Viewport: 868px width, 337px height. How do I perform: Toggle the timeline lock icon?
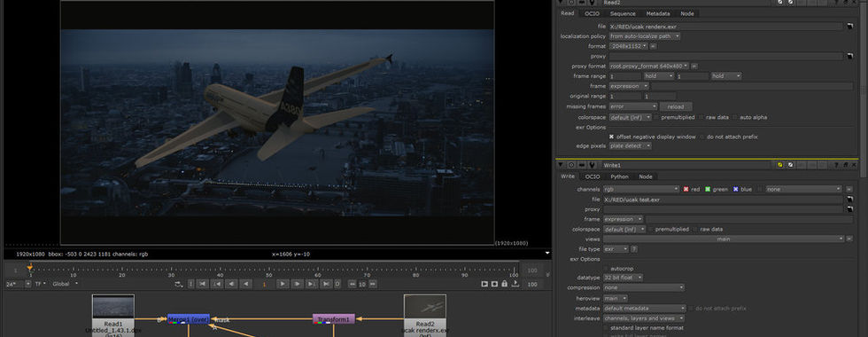tap(504, 284)
